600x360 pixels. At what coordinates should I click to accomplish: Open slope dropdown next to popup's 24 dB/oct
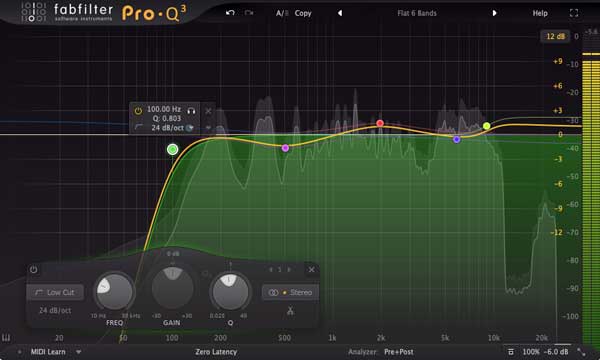coord(189,128)
